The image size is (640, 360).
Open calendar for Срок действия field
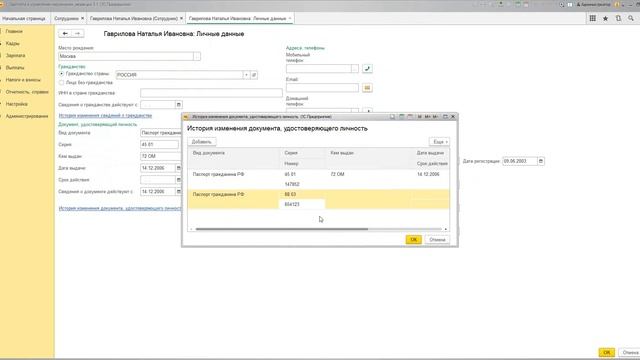point(178,180)
